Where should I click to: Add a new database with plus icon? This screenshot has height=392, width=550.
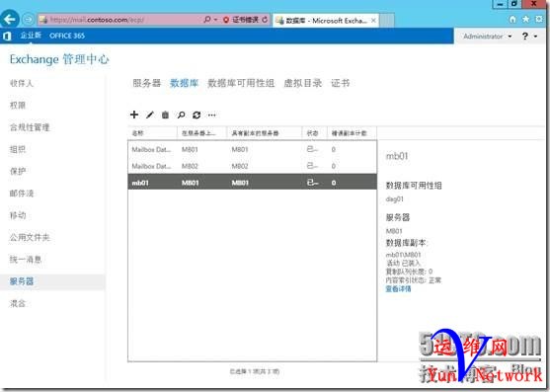(x=134, y=115)
